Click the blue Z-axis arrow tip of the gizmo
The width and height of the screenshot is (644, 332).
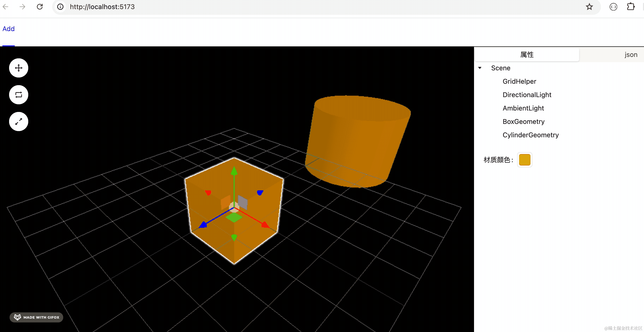[203, 225]
